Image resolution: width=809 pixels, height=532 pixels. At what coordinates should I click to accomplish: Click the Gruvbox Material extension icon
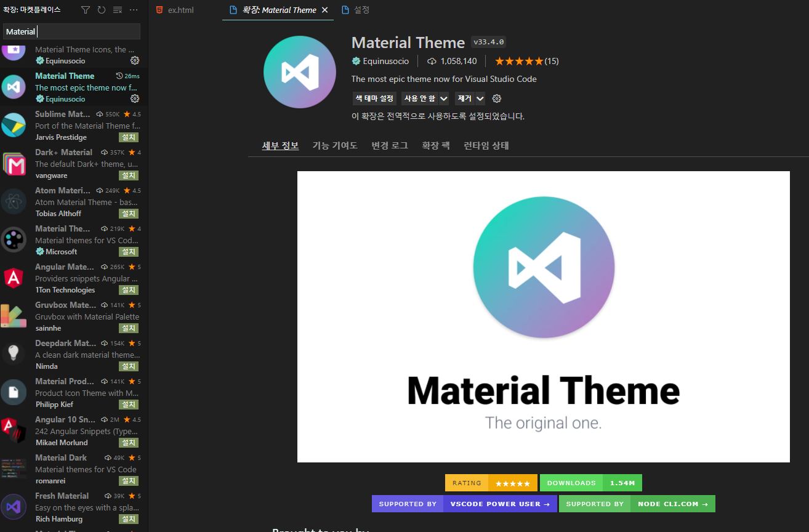(14, 316)
